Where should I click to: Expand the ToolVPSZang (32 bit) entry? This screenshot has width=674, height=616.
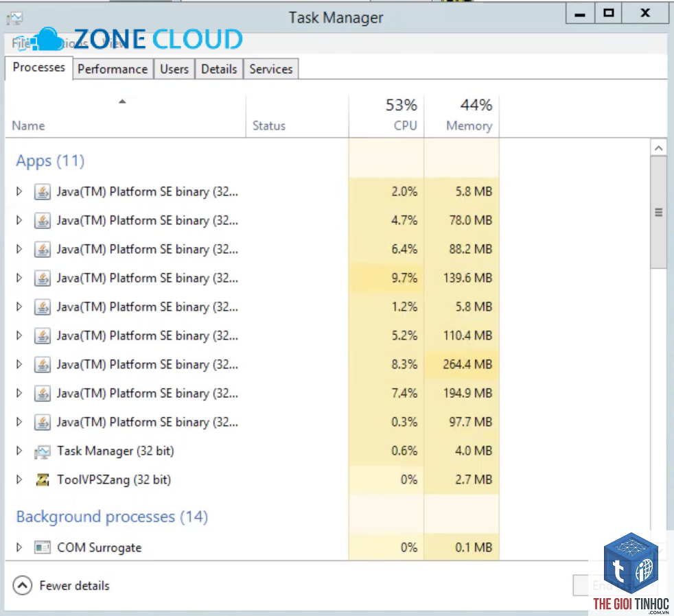pyautogui.click(x=19, y=479)
